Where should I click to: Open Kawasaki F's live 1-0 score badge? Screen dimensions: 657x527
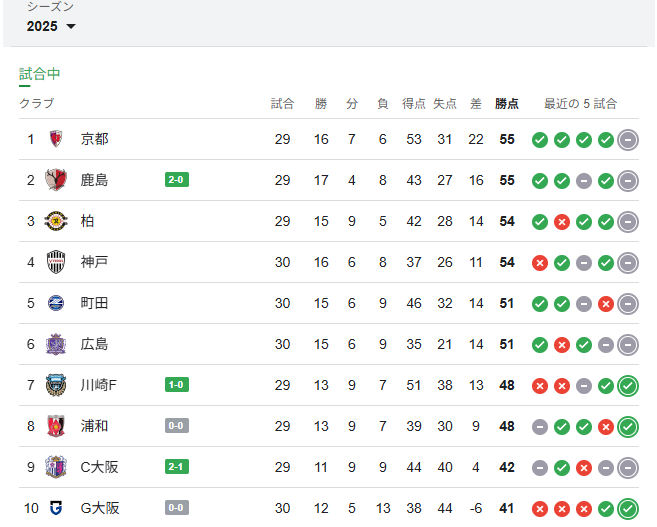(x=177, y=385)
